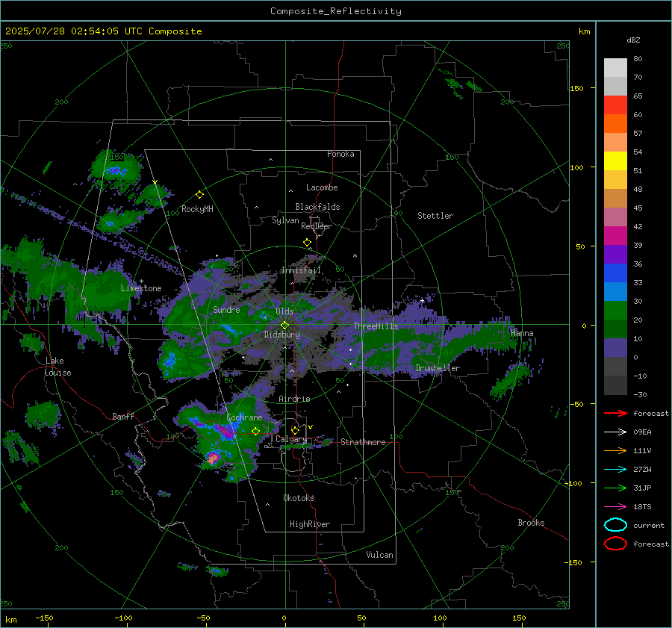Image resolution: width=672 pixels, height=628 pixels.
Task: Click the Lacombe label
Action: point(322,187)
